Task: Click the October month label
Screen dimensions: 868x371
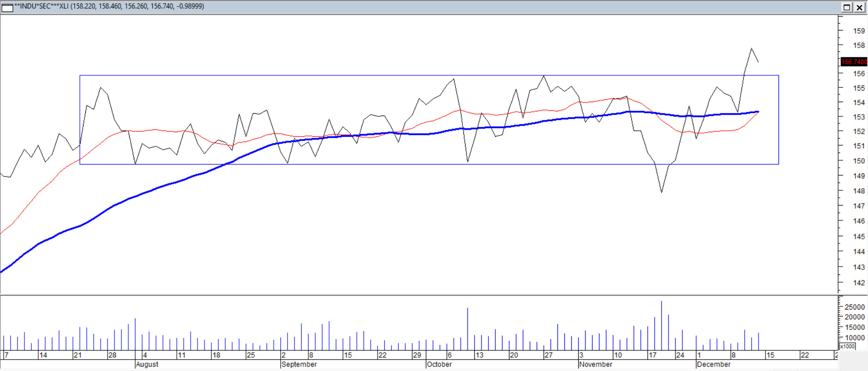Action: point(439,364)
